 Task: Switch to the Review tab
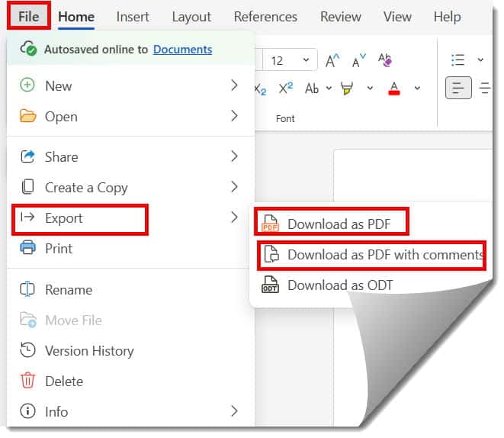(341, 17)
